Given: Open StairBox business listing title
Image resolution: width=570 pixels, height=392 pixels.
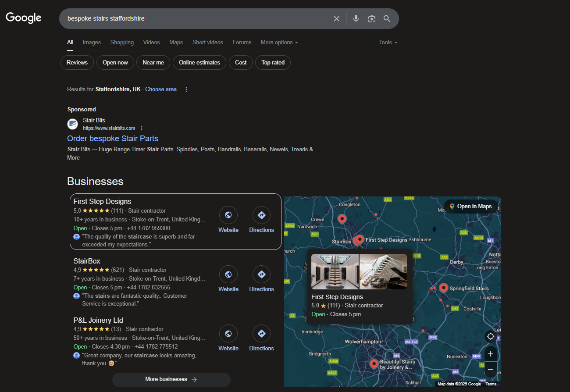Looking at the screenshot, I should (87, 261).
